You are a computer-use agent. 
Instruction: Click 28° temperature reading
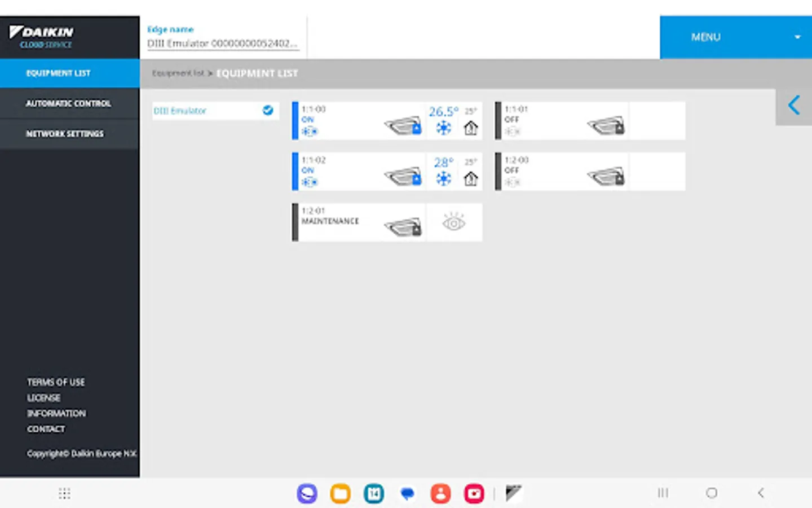[x=444, y=163]
